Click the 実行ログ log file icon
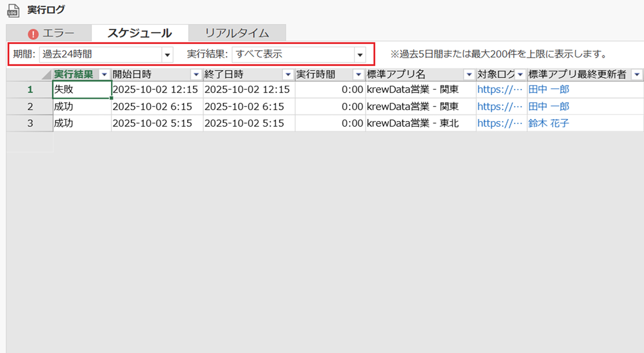 click(x=13, y=10)
